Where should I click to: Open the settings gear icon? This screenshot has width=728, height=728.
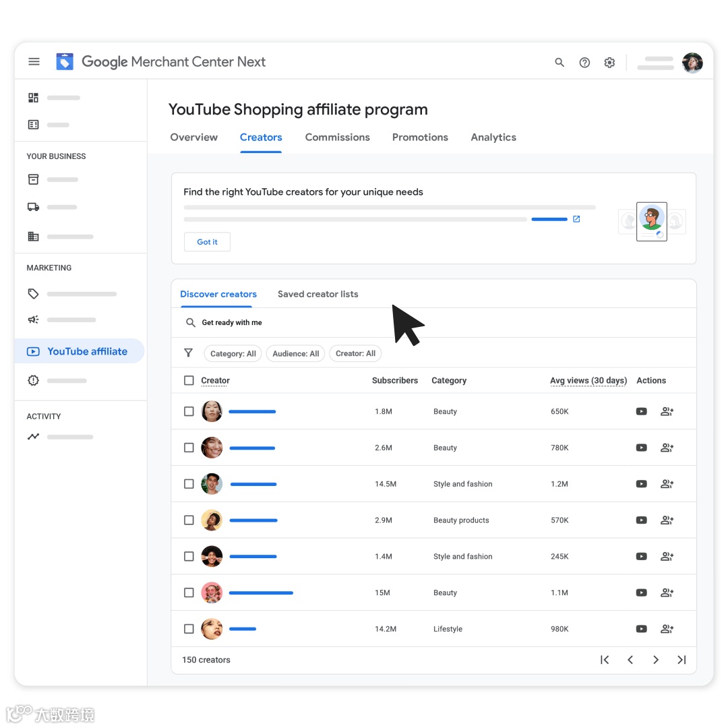coord(609,62)
